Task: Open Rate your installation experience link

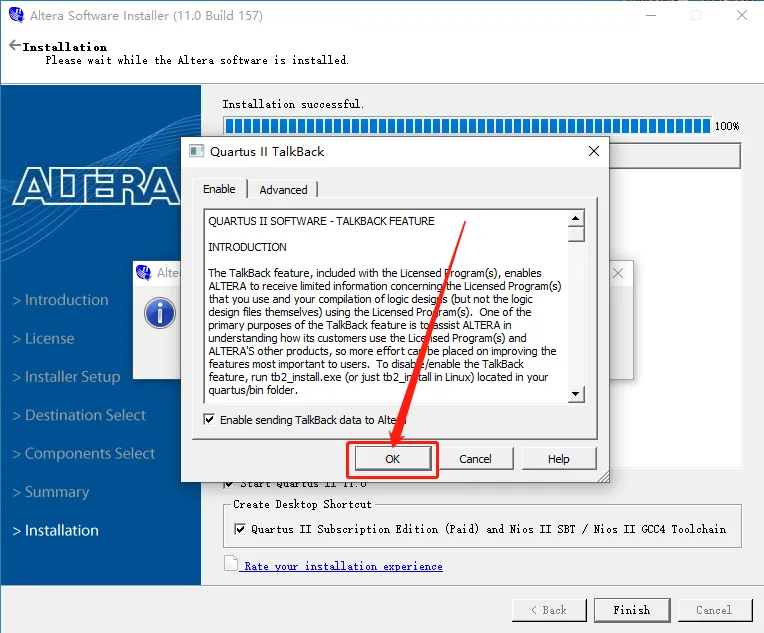Action: [343, 566]
